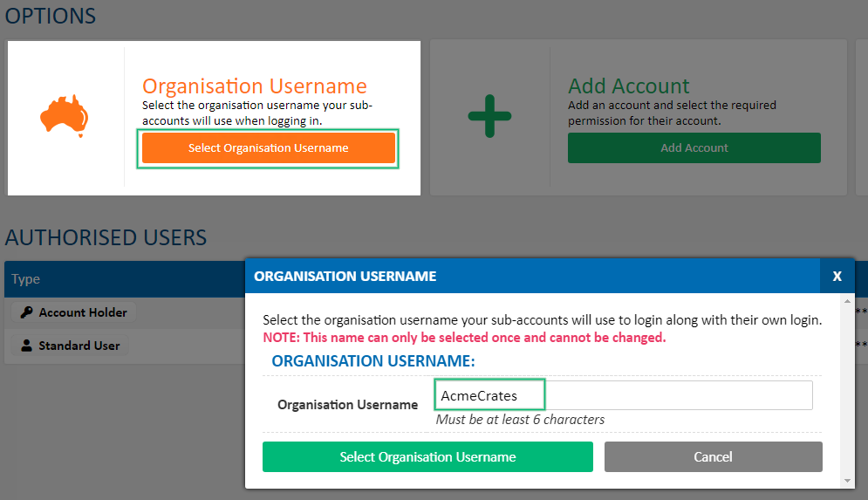Viewport: 868px width, 500px height.
Task: Click the orange Select Organisation Username button
Action: point(269,147)
